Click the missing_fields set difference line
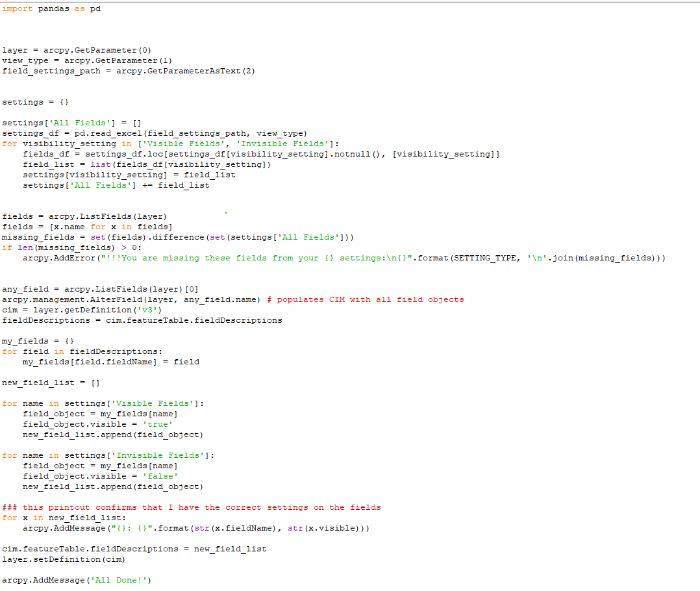Viewport: 700px width, 591px height. click(178, 237)
